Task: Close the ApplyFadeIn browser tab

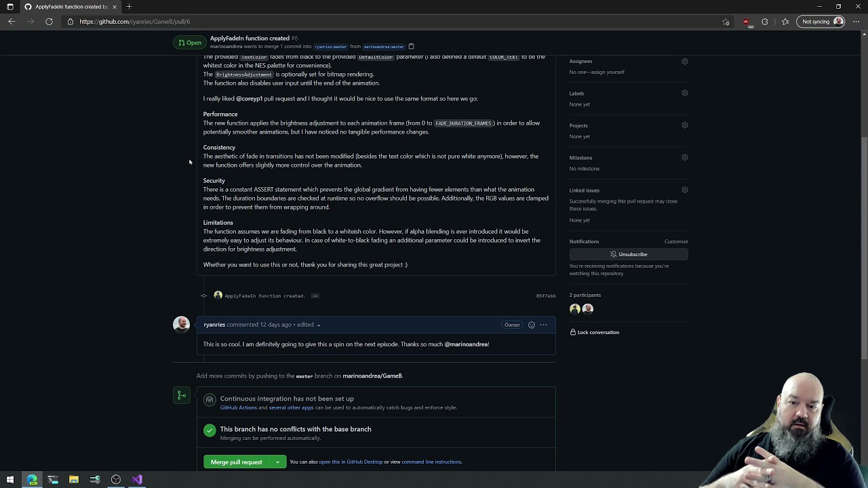Action: pos(114,7)
